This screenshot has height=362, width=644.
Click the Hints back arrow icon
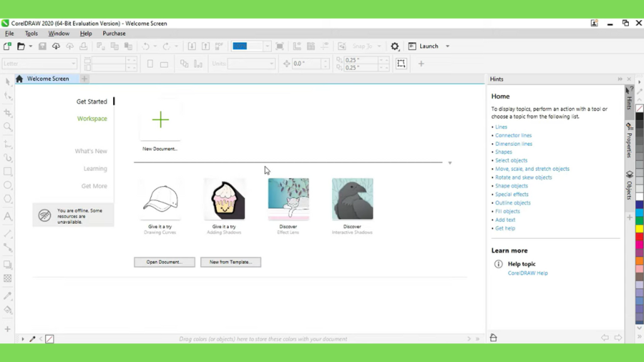coord(605,337)
